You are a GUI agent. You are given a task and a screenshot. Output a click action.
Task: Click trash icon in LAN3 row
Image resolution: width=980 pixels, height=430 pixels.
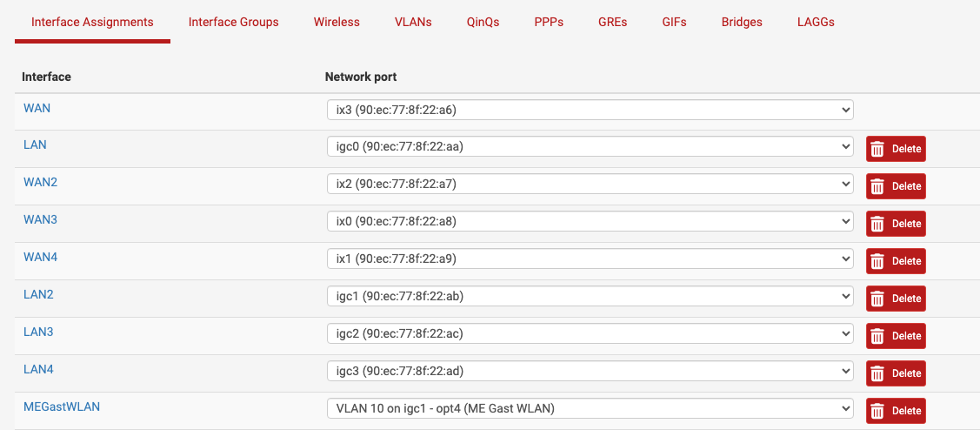click(x=877, y=336)
